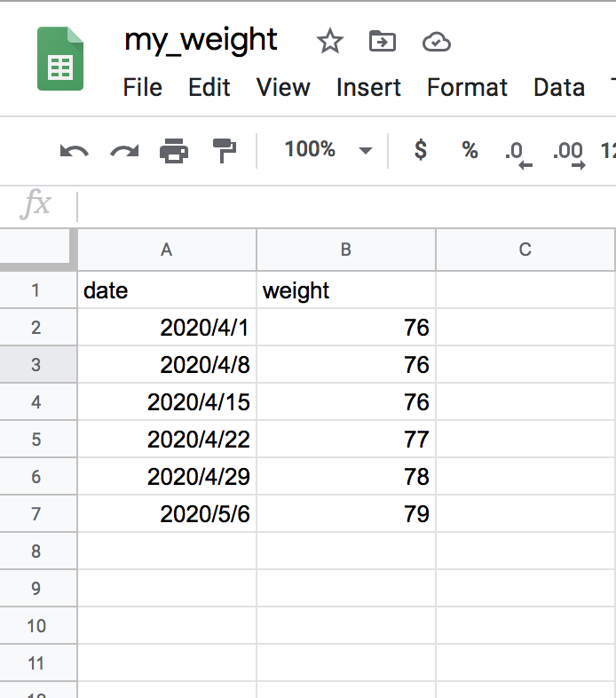616x698 pixels.
Task: Click the undo arrow
Action: pos(75,151)
